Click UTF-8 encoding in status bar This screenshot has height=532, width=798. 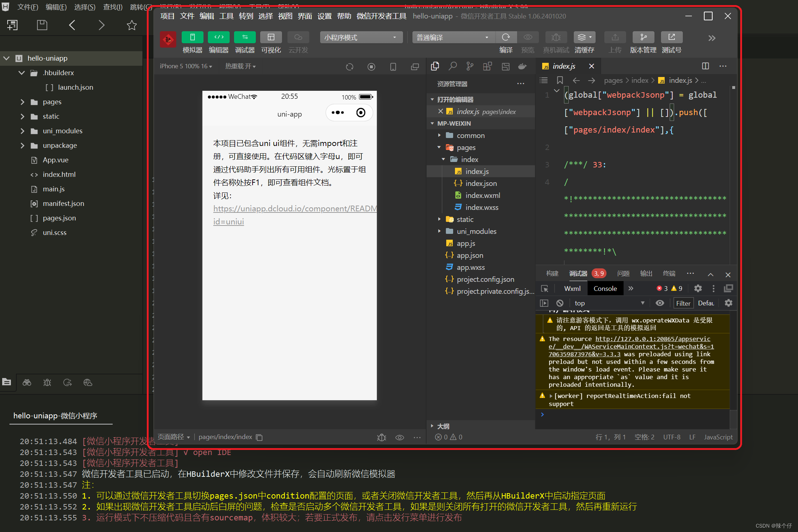pos(672,437)
